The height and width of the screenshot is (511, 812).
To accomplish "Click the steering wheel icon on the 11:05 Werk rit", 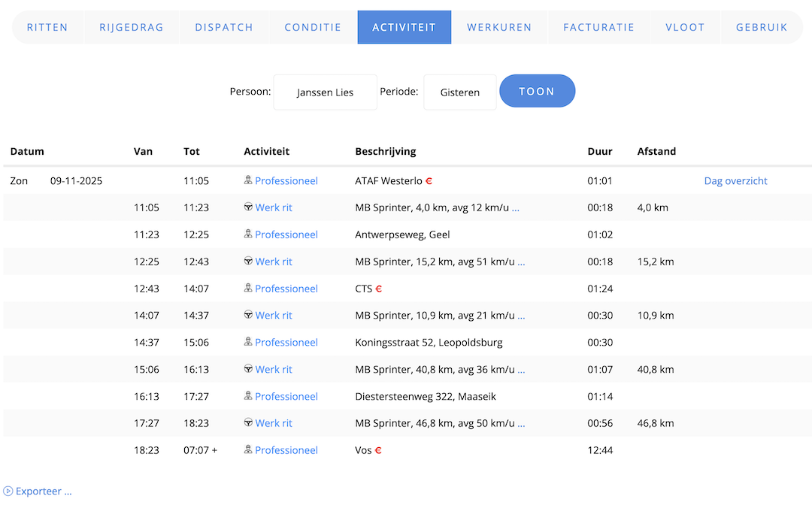I will 248,207.
